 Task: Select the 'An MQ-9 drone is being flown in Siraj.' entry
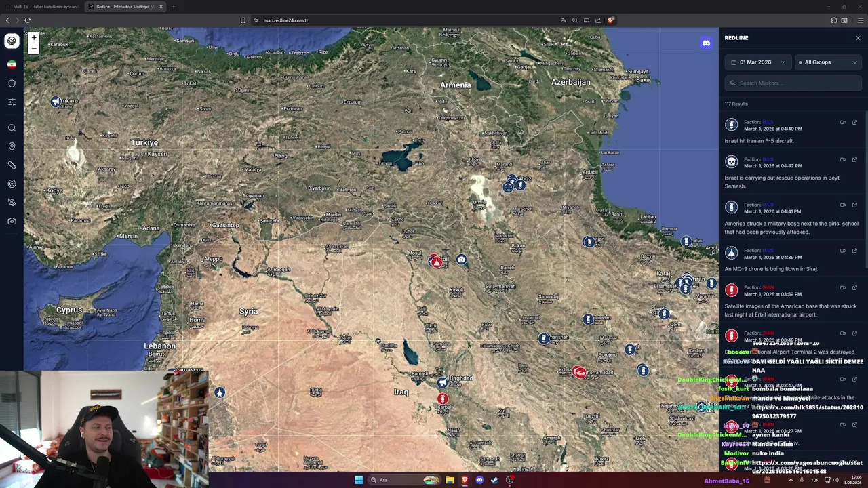771,269
